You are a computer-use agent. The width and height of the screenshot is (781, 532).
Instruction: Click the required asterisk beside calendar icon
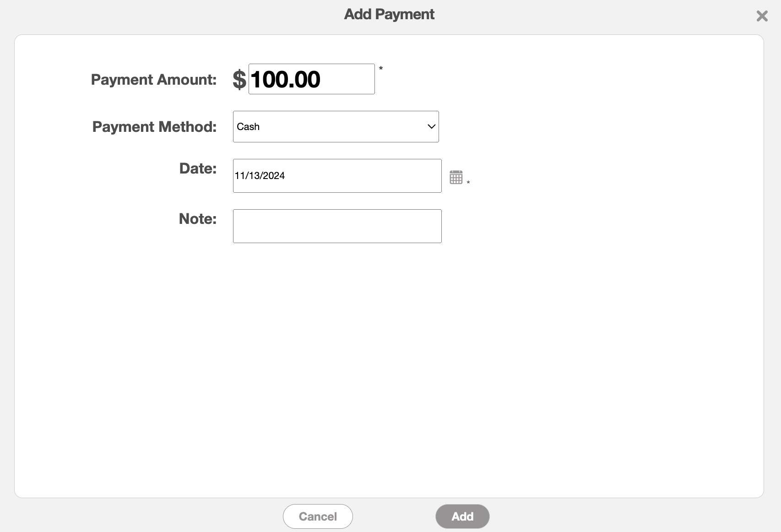pos(468,183)
